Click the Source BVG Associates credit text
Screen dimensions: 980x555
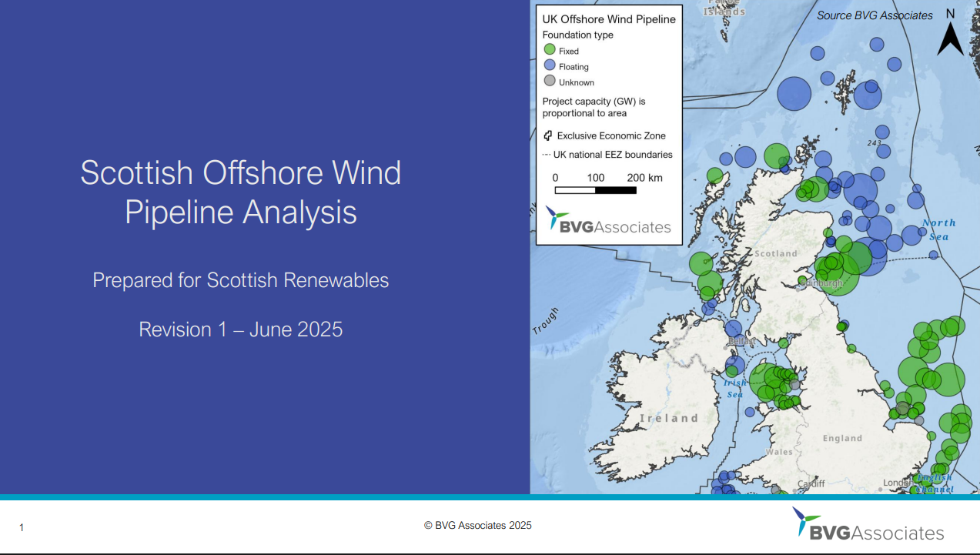click(875, 15)
